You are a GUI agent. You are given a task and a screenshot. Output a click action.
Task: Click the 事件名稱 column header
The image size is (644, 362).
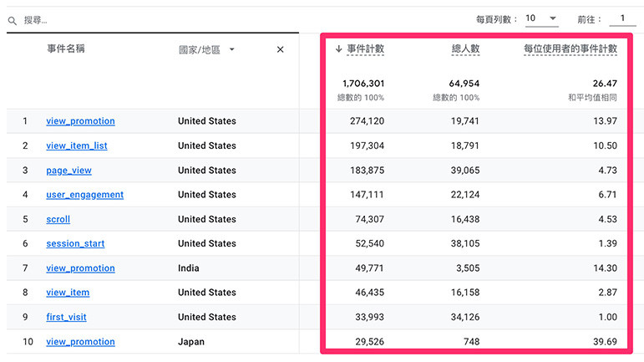66,49
